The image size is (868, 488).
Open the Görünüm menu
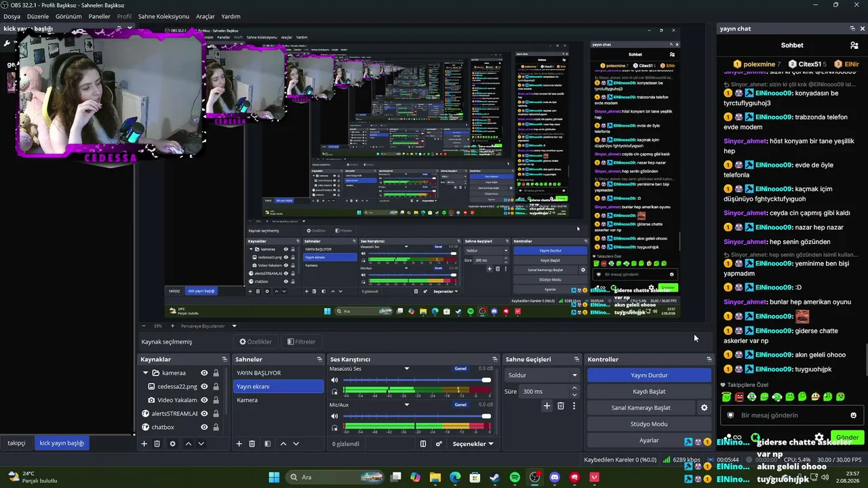tap(68, 16)
